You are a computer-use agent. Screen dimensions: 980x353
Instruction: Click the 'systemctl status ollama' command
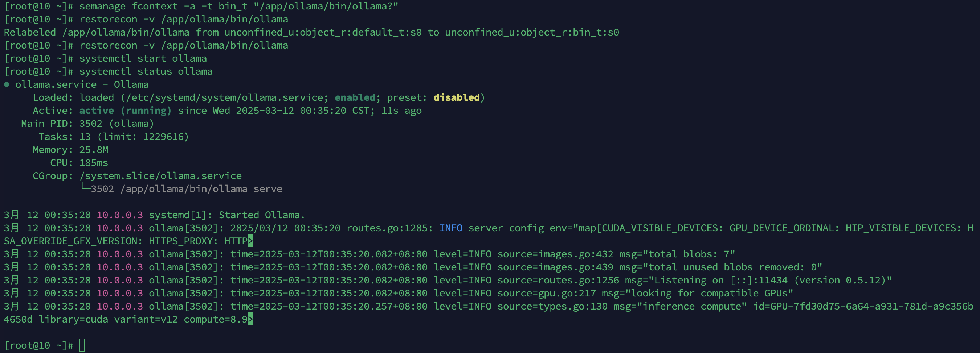click(x=146, y=71)
